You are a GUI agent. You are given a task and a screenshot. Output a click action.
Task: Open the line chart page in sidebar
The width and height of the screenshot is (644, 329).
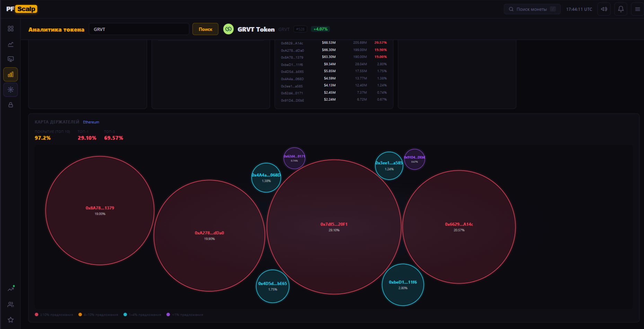click(11, 44)
